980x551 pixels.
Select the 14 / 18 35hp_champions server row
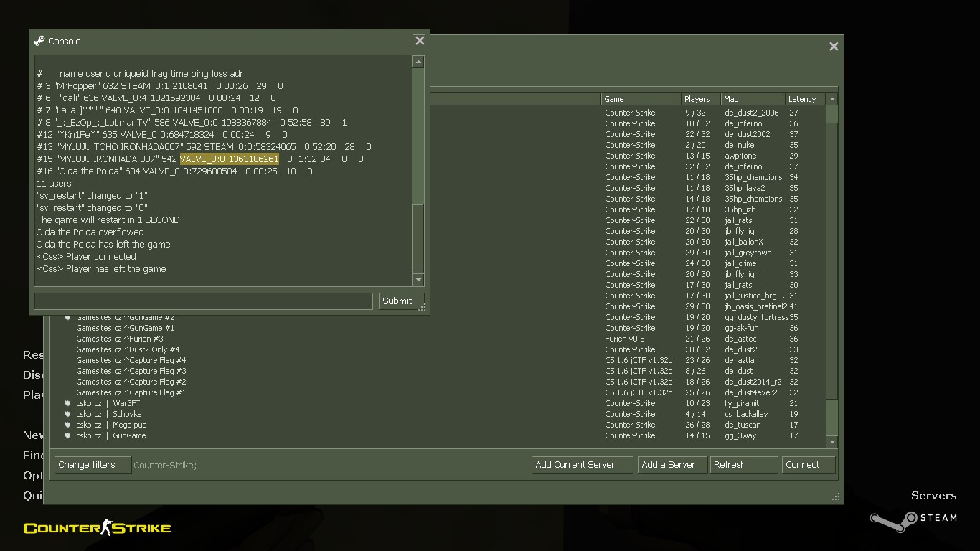(628, 199)
